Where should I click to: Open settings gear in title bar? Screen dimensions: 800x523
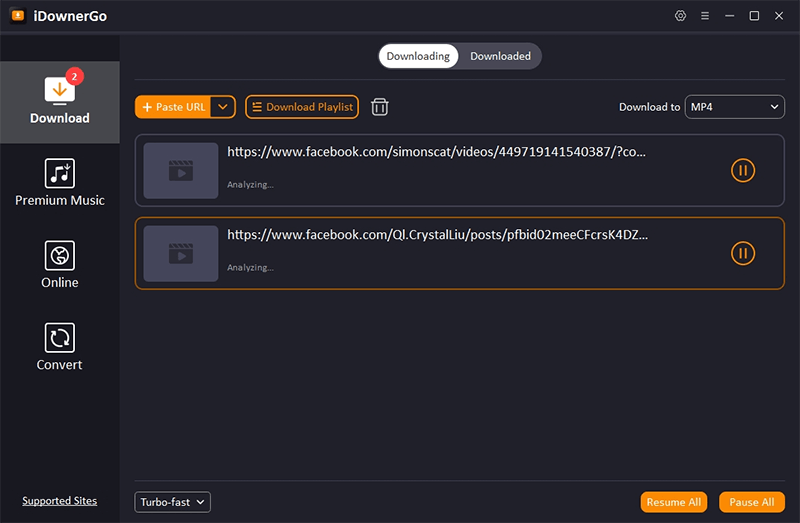coord(680,16)
